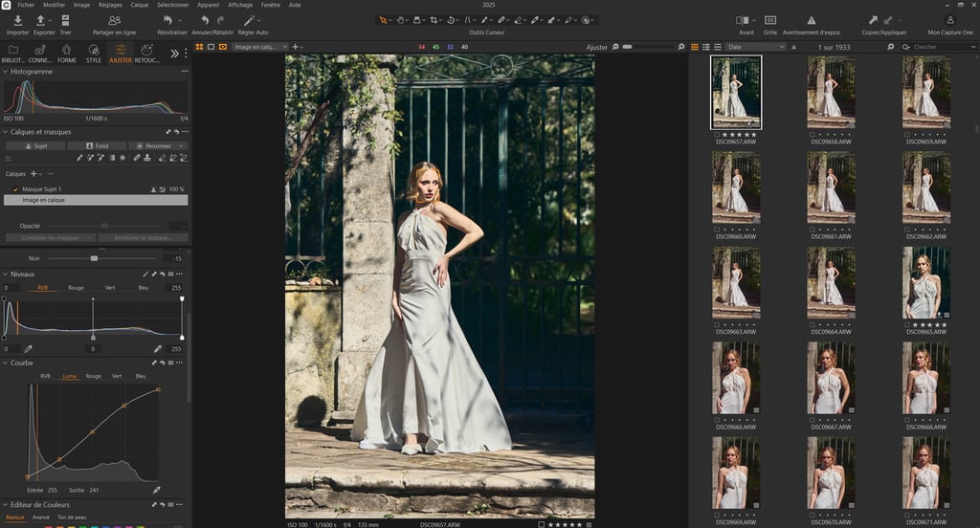980x528 pixels.
Task: Click the Régler Auto magic wand
Action: pyautogui.click(x=251, y=20)
